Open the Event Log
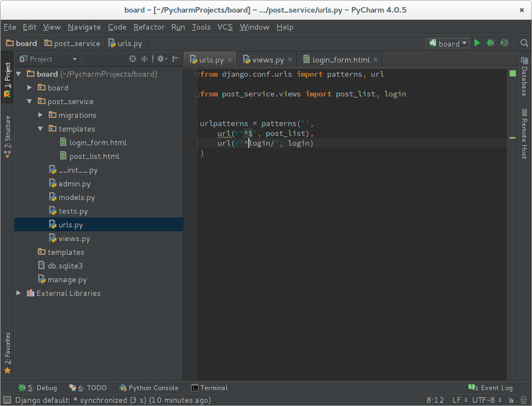 click(x=491, y=388)
